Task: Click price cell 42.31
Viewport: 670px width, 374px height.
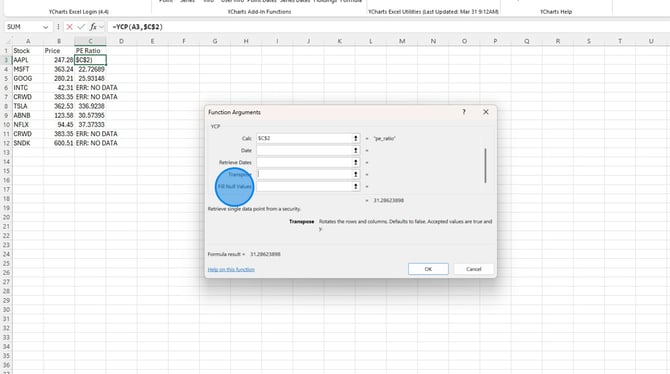Action: click(x=59, y=88)
